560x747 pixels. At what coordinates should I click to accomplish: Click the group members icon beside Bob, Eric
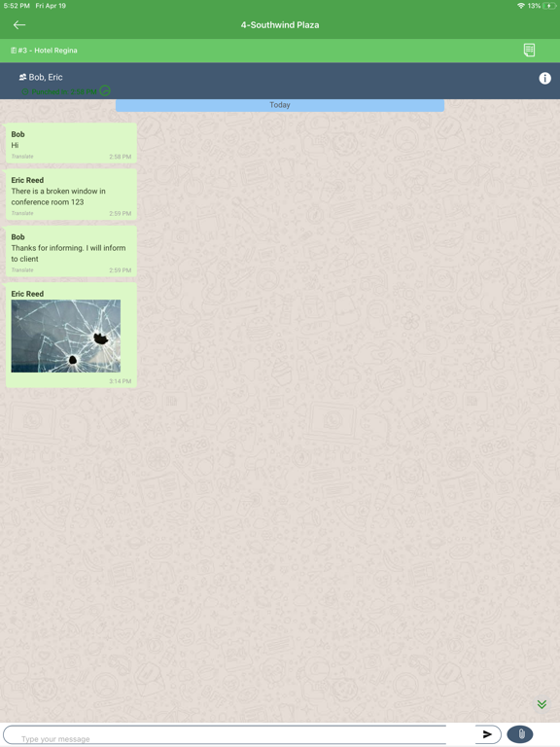tap(22, 77)
